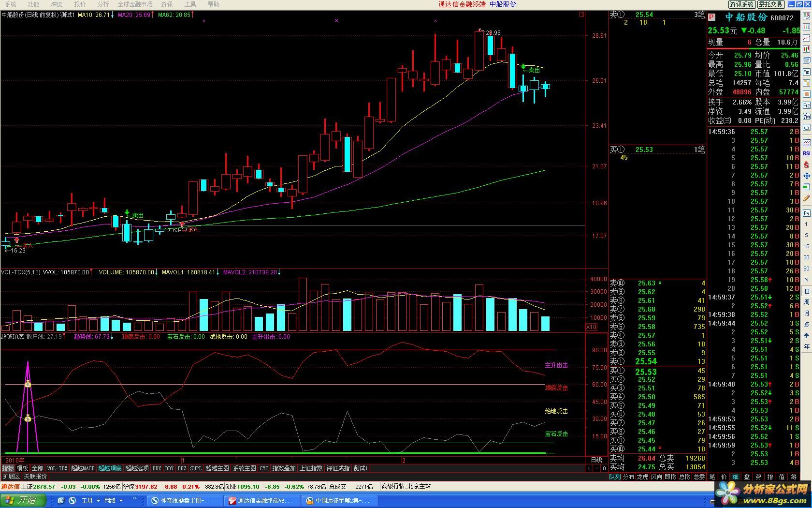Click the red dollar sign icon
The width and height of the screenshot is (812, 508).
(807, 165)
